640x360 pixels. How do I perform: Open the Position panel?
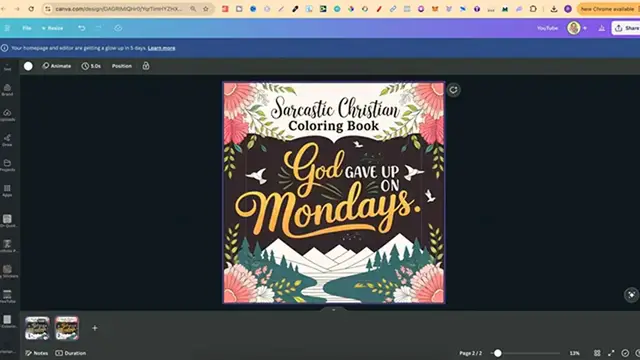point(122,66)
